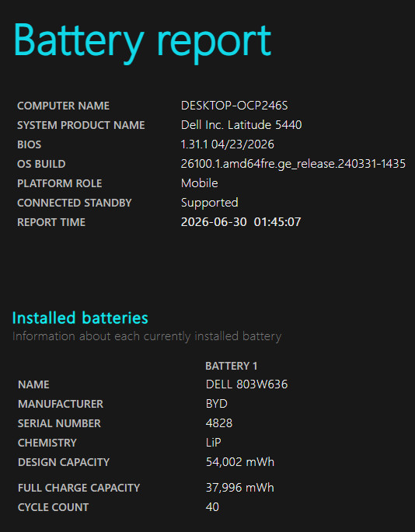Image resolution: width=415 pixels, height=532 pixels.
Task: Click Dell Inc. Latitude 5440 product name
Action: 241,125
